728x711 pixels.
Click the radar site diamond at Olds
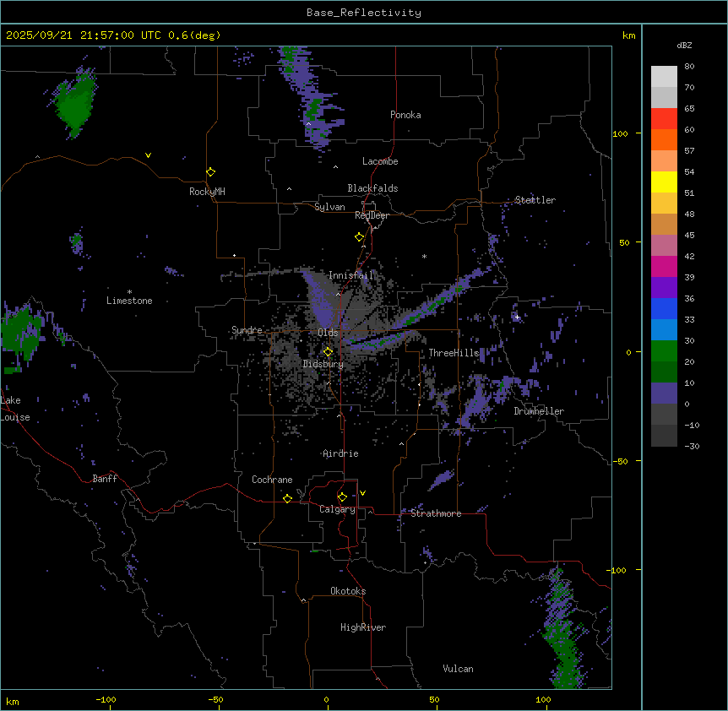click(329, 351)
